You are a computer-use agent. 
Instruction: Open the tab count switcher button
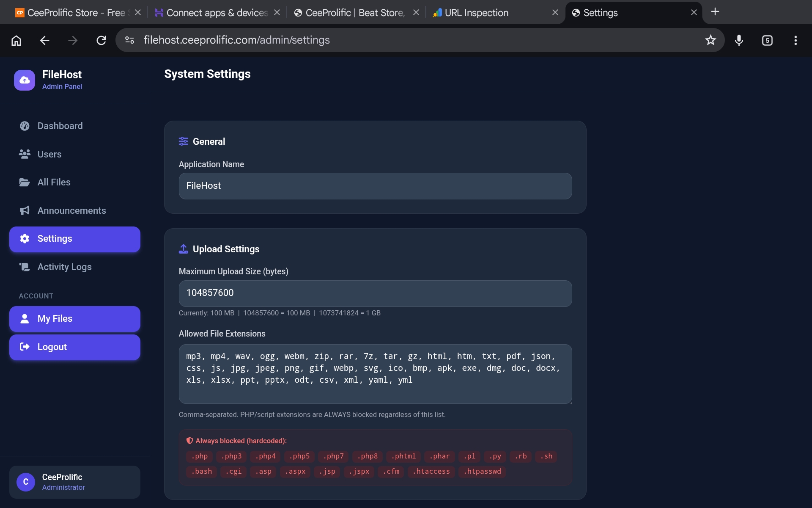(767, 40)
